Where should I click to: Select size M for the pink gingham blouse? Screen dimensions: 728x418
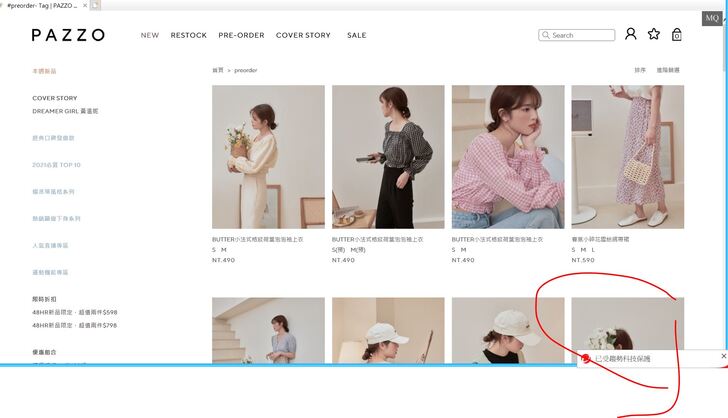[463, 250]
